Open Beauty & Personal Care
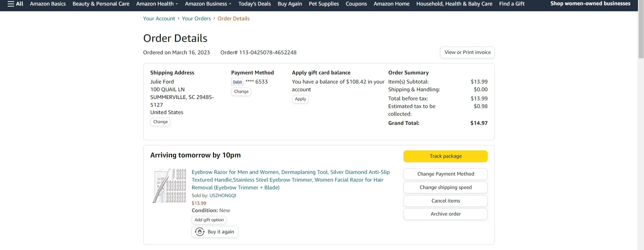This screenshot has height=250, width=644. point(101,4)
